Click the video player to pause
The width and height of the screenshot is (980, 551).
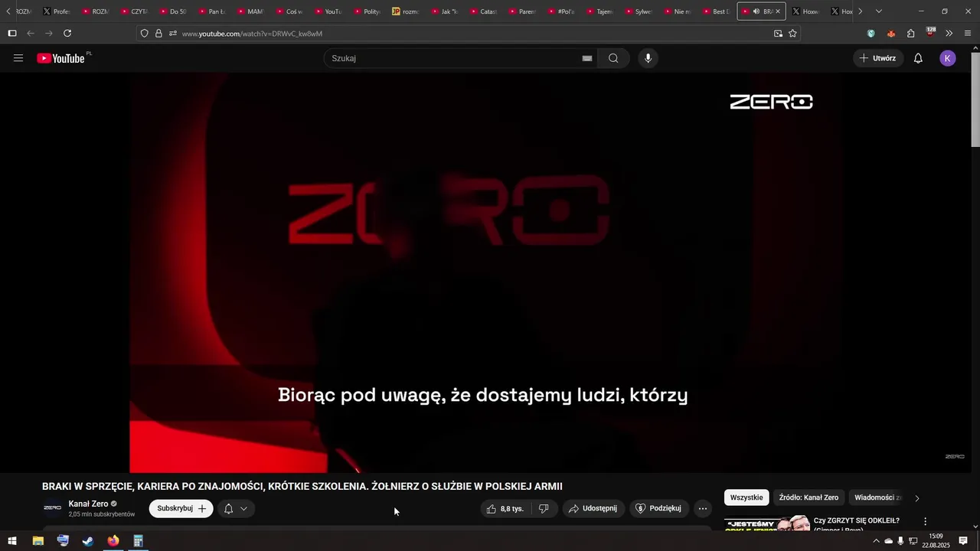pyautogui.click(x=485, y=272)
